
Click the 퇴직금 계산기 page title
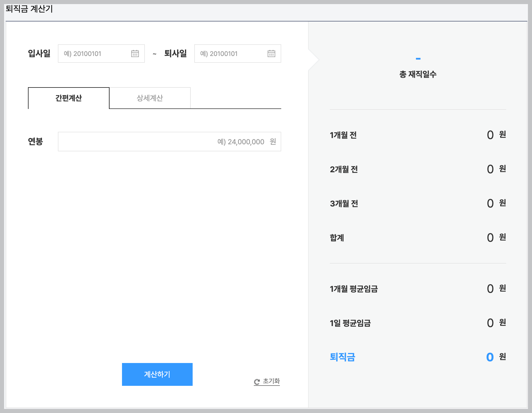[x=29, y=9]
